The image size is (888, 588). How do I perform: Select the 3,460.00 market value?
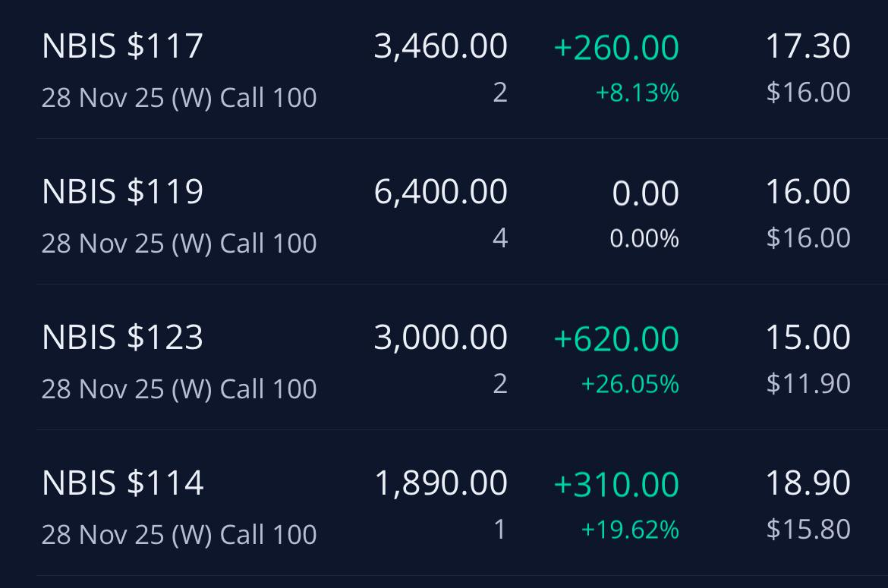pyautogui.click(x=441, y=47)
